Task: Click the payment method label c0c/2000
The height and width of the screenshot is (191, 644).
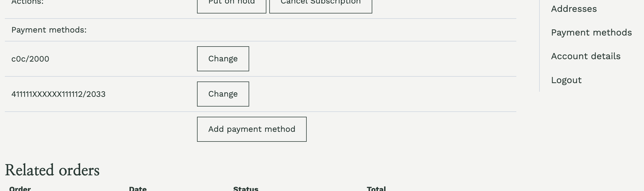Action: click(x=30, y=59)
